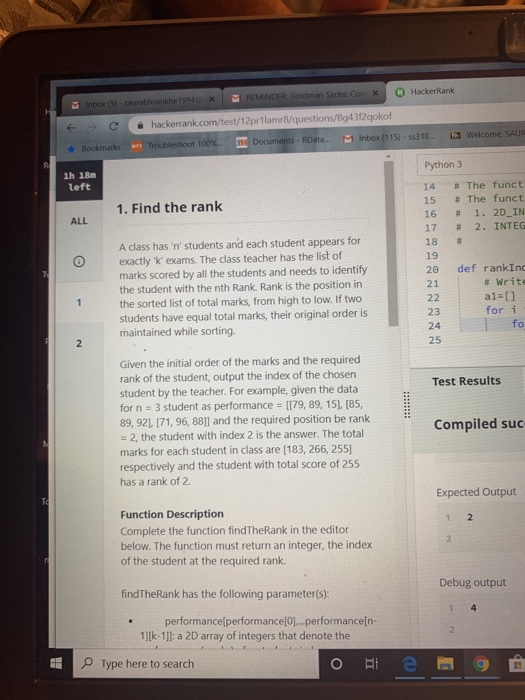The image size is (525, 700).
Task: Open the Documents - RData bookmark
Action: point(283,141)
